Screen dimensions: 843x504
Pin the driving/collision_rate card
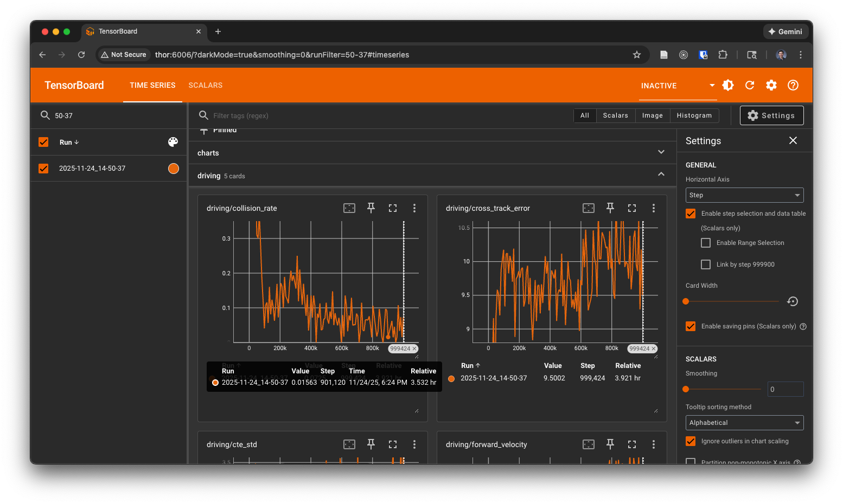[371, 208]
